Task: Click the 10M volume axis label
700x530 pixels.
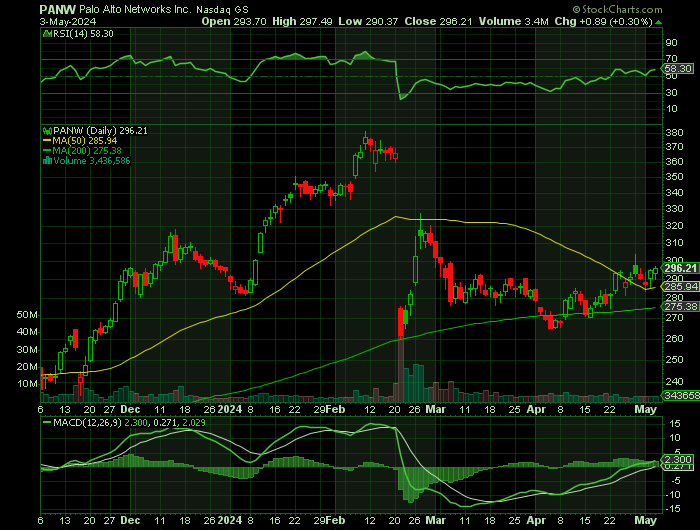Action: point(27,384)
